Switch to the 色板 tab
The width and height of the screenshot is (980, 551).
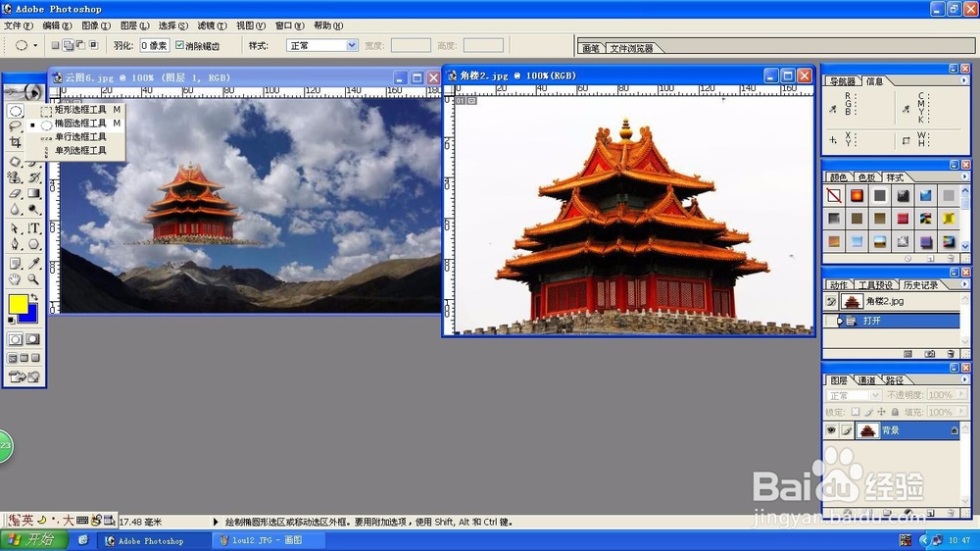pyautogui.click(x=866, y=177)
